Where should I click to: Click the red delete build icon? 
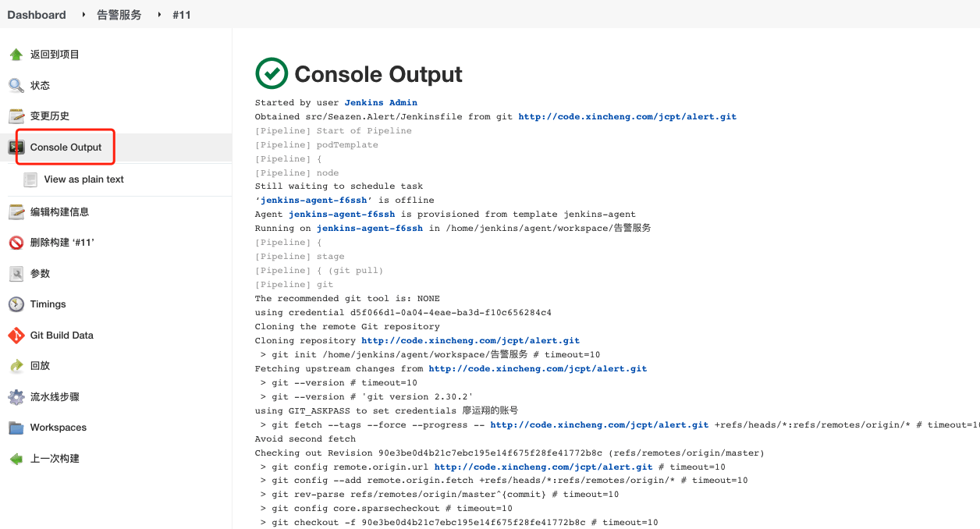click(16, 243)
